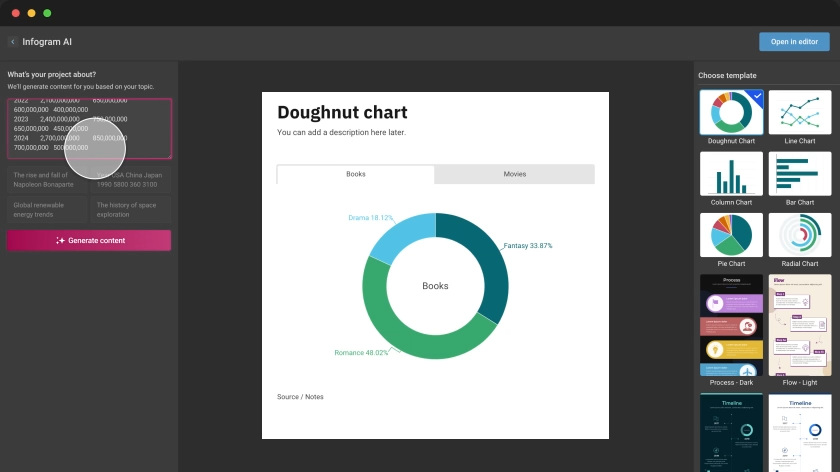
Task: Select the light Timeline template
Action: pos(800,432)
